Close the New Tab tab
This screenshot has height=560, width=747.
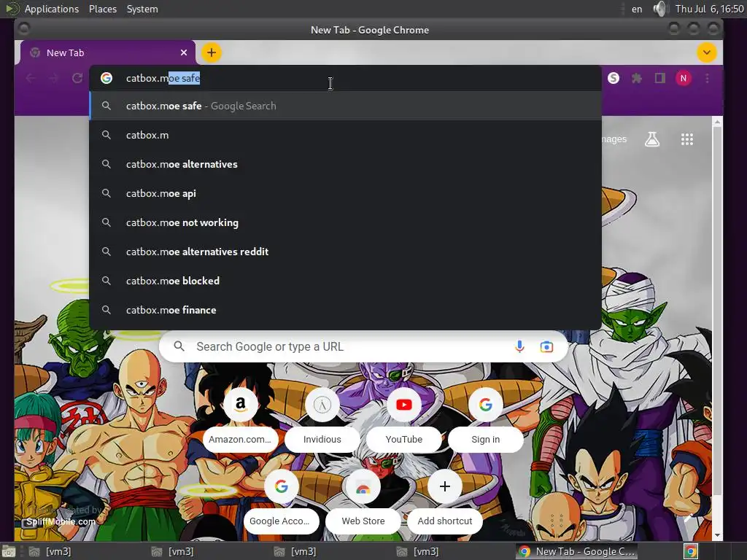[x=184, y=52]
